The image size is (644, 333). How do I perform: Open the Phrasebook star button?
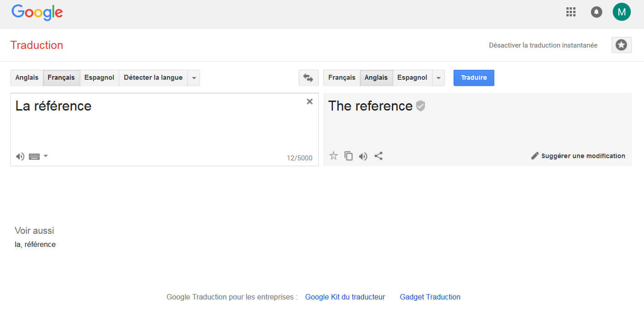(x=621, y=45)
